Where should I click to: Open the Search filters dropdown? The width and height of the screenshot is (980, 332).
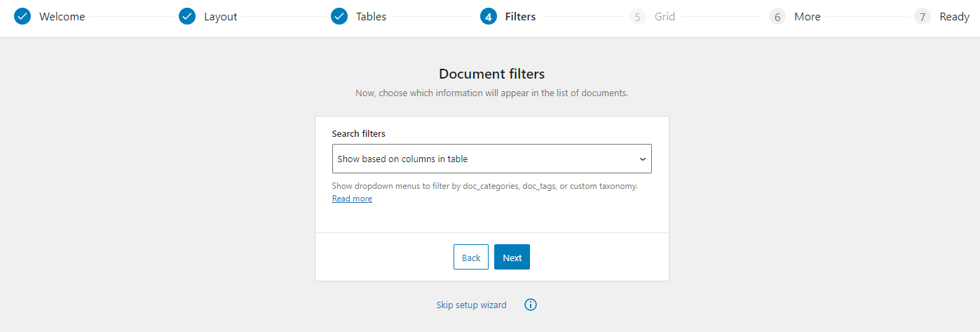[x=492, y=159]
